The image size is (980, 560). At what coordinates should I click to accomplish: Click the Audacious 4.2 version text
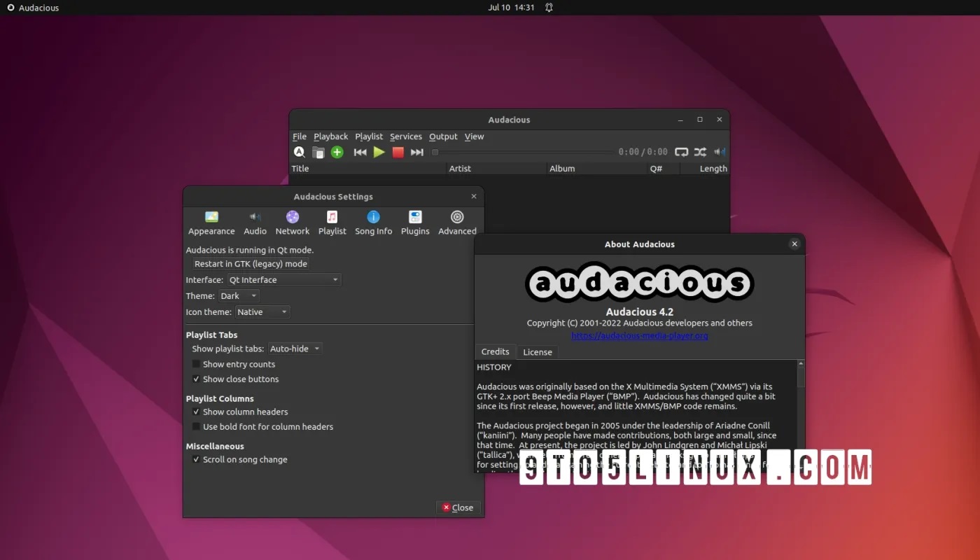point(640,311)
